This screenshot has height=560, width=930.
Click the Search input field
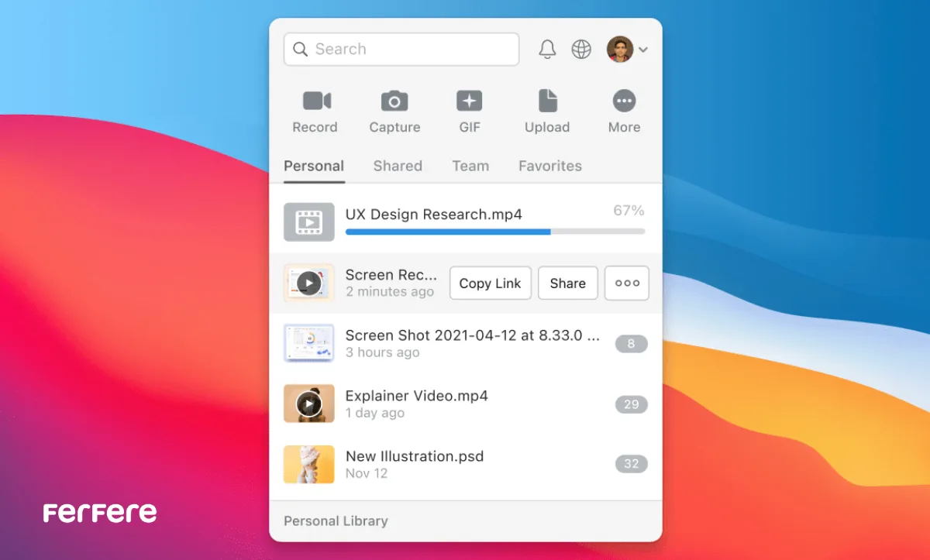[x=401, y=50]
